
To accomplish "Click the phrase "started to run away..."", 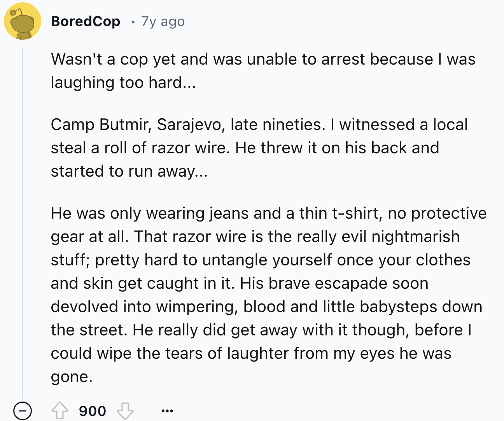I will pos(129,171).
